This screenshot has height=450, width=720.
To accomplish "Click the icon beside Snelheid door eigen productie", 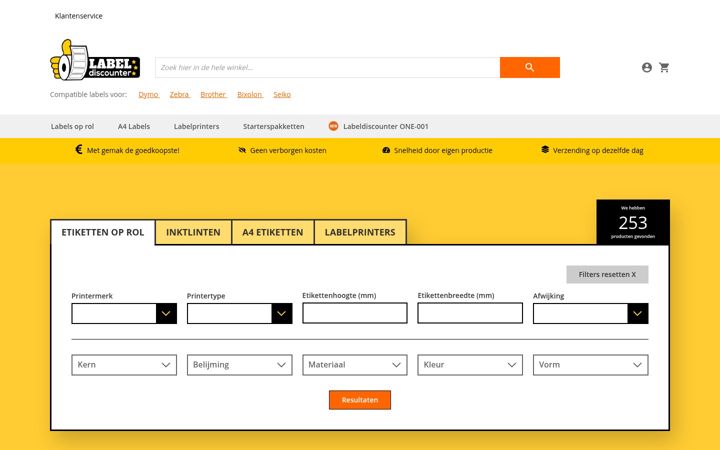I will coord(386,150).
